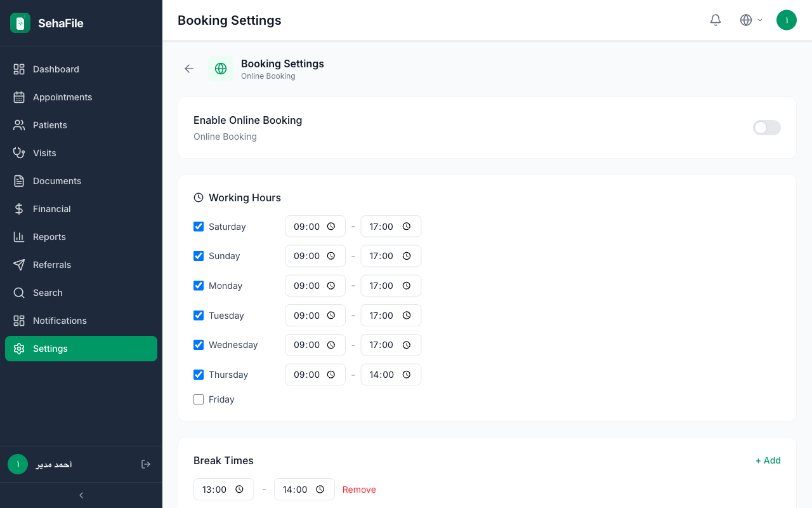Open Financial in the sidebar

pos(81,209)
